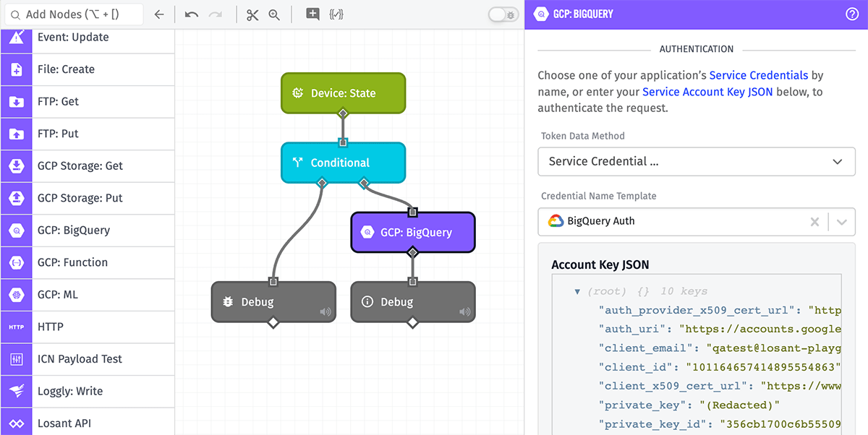Click the zoom magnifier icon
This screenshot has height=435, width=868.
point(274,14)
